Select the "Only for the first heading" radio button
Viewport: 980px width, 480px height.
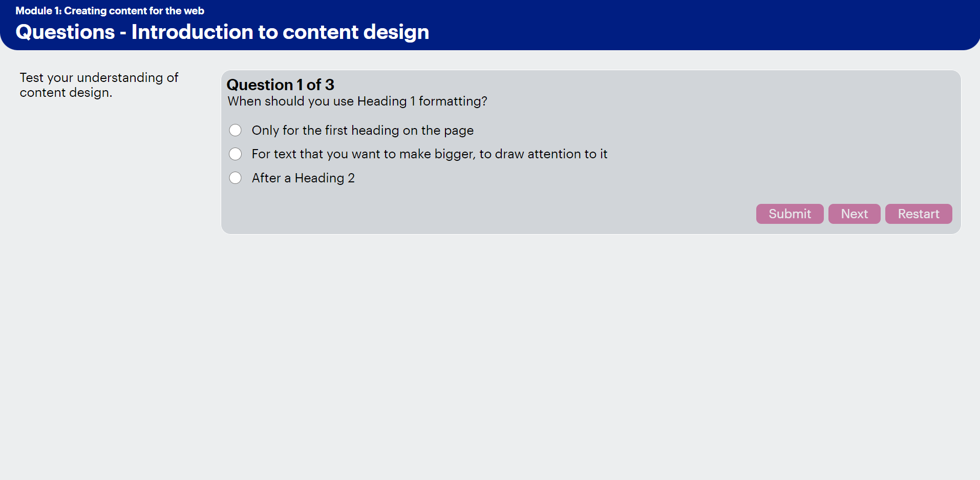pos(235,130)
